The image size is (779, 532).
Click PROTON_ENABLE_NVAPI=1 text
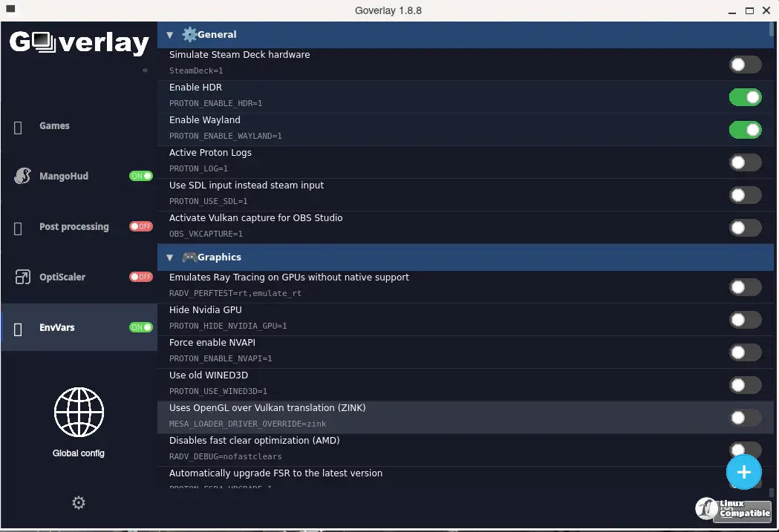coord(221,359)
